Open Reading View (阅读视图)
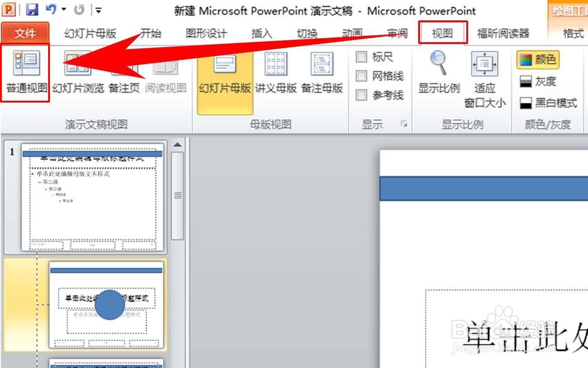Screen dimensions: 588x368 (165, 73)
